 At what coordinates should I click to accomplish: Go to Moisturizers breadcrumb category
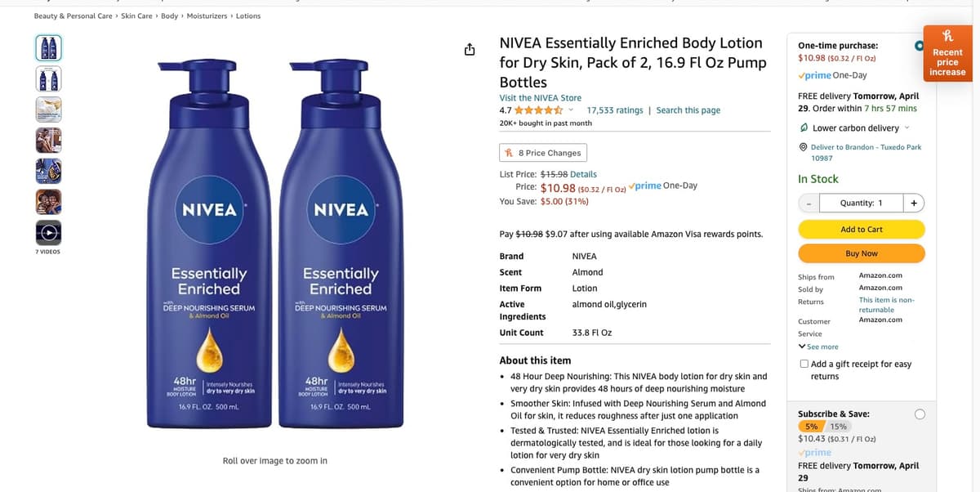(x=207, y=16)
